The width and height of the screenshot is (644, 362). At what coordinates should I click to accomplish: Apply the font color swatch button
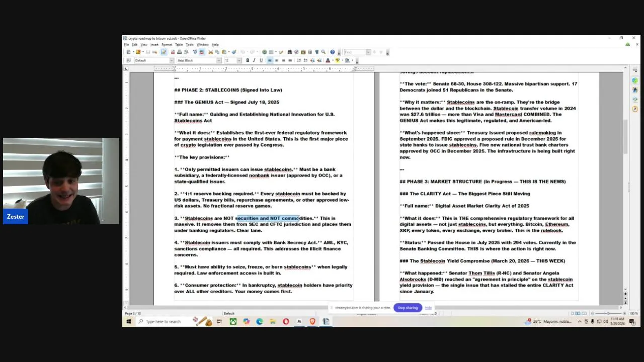point(328,60)
